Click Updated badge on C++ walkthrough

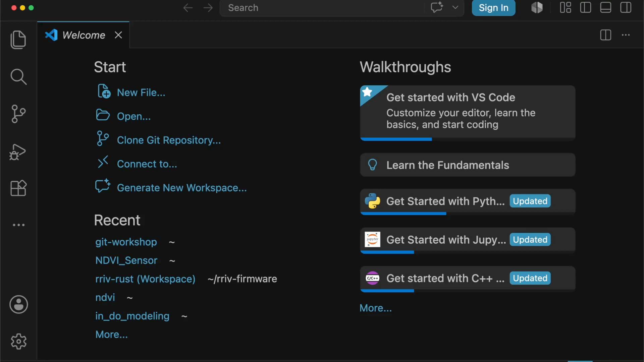point(530,278)
